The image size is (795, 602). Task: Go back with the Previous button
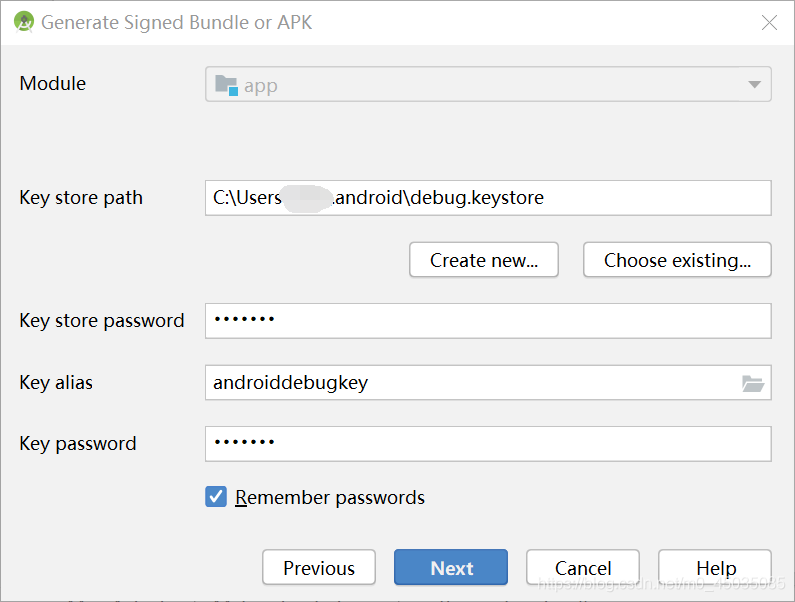tap(319, 568)
